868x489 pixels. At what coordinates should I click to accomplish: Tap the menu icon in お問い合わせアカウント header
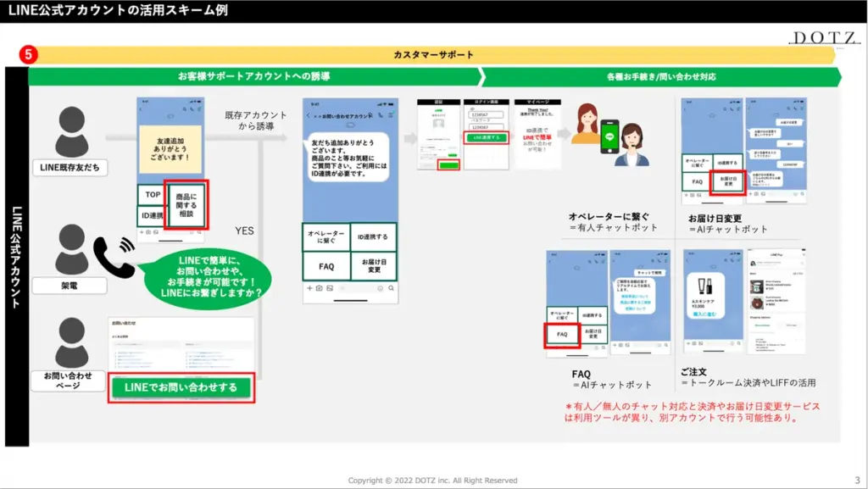pos(391,115)
